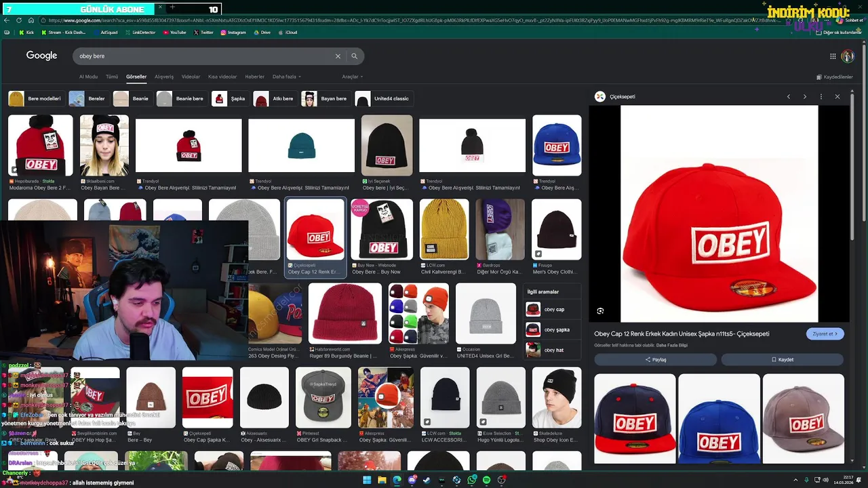The image size is (868, 488).
Task: Click the Ziyaret et button
Action: tap(825, 334)
